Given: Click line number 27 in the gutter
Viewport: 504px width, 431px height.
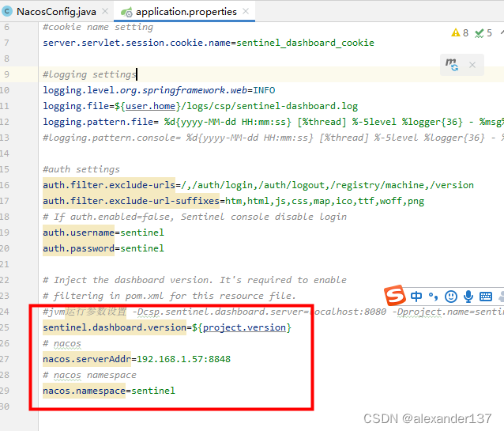Looking at the screenshot, I should pyautogui.click(x=5, y=359).
